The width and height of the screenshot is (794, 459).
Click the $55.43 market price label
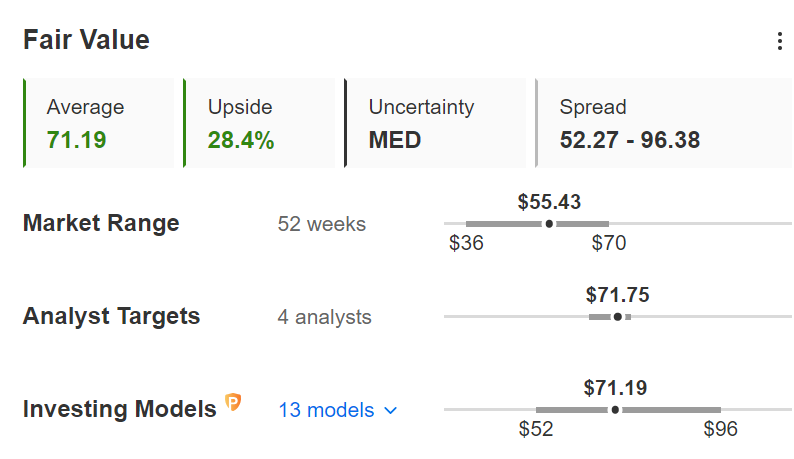pos(549,202)
